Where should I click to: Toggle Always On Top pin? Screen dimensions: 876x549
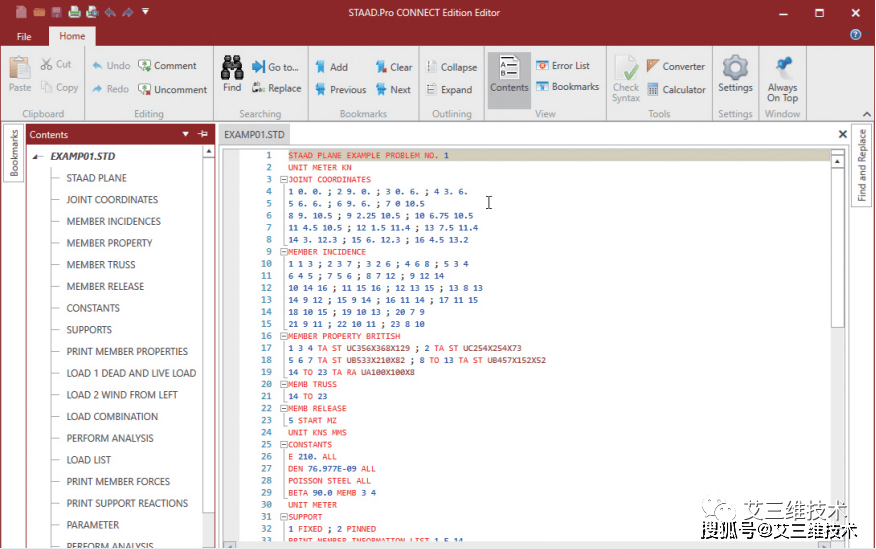pyautogui.click(x=782, y=79)
